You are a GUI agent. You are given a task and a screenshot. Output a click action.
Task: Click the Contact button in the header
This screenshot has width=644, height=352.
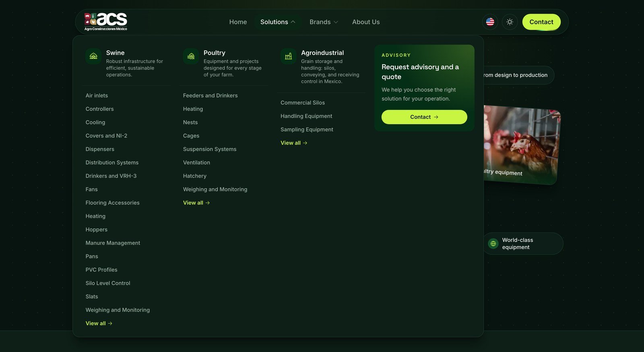(x=541, y=22)
